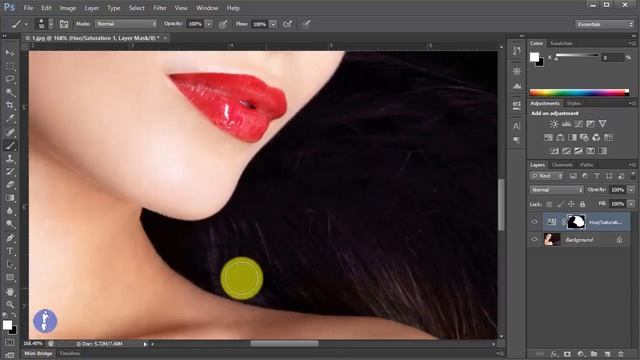640x360 pixels.
Task: Hide the Background layer
Action: pyautogui.click(x=534, y=240)
